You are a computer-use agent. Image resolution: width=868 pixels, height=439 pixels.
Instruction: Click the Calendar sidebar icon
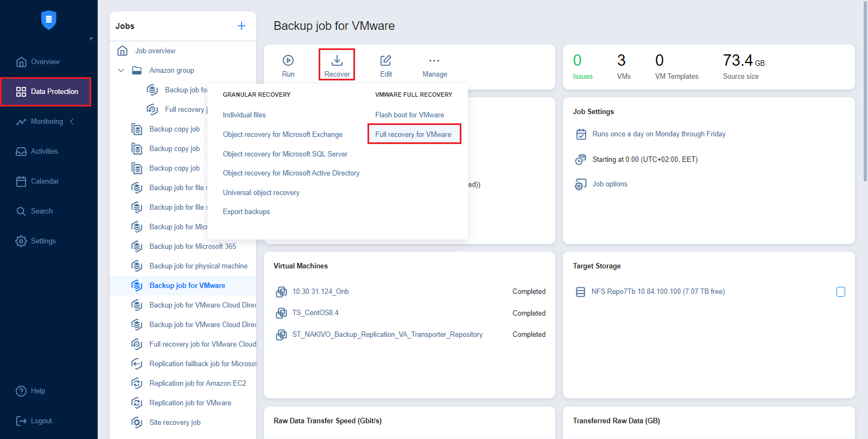(21, 181)
